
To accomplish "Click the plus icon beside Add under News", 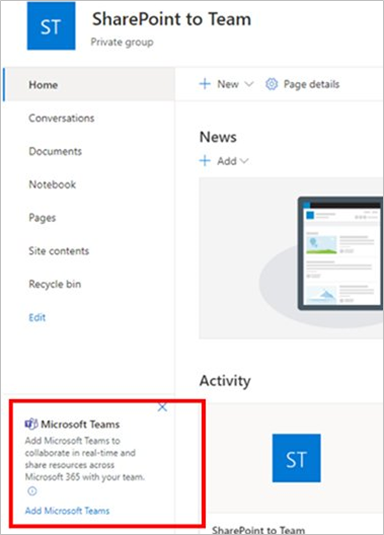I will [205, 160].
